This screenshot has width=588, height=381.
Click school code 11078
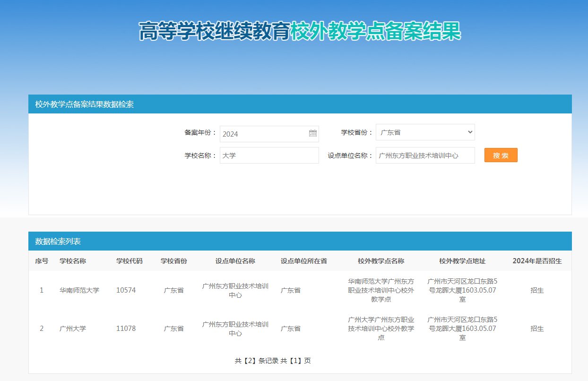(x=126, y=329)
